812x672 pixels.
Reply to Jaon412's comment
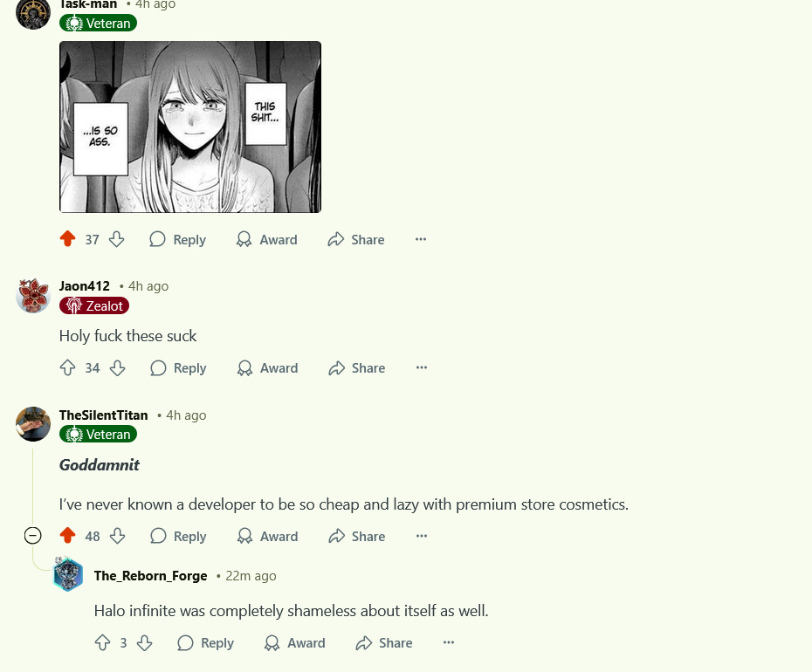pyautogui.click(x=178, y=368)
